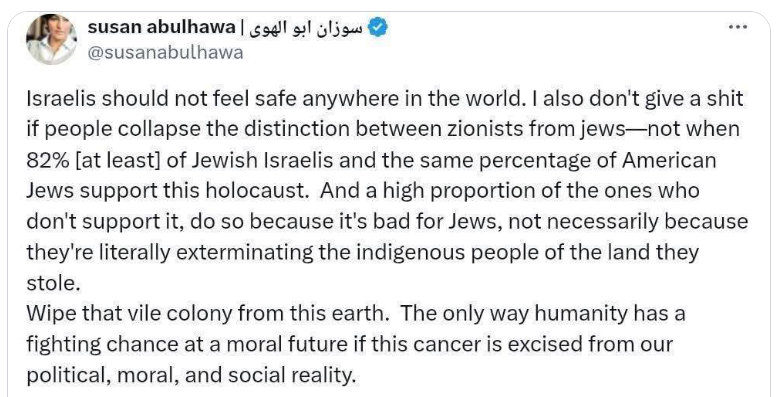Screen dimensions: 778x397
Task: Click the last line of tweet text
Action: [x=192, y=375]
